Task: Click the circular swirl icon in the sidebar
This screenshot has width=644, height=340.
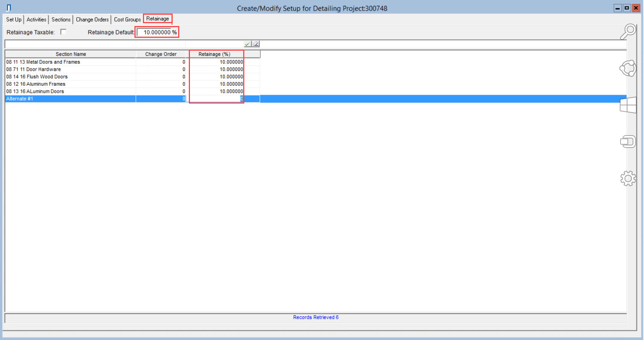Action: tap(628, 68)
